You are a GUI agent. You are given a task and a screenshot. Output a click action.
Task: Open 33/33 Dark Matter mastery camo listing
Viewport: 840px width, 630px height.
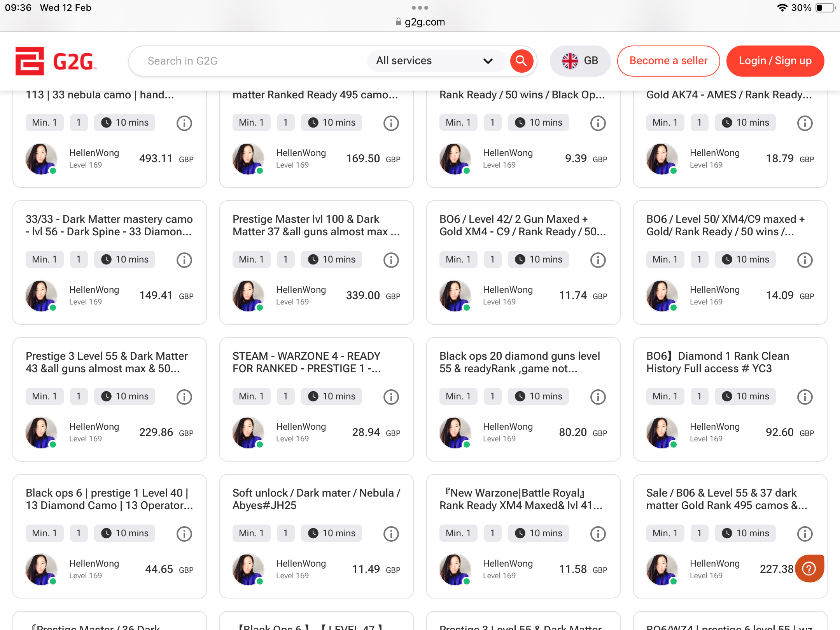109,225
